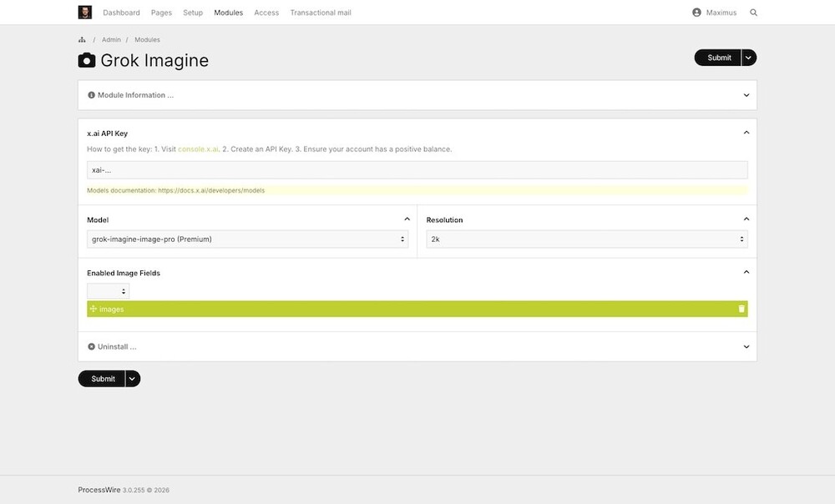The height and width of the screenshot is (504, 835).
Task: Click the drag handle on images row
Action: coord(94,309)
